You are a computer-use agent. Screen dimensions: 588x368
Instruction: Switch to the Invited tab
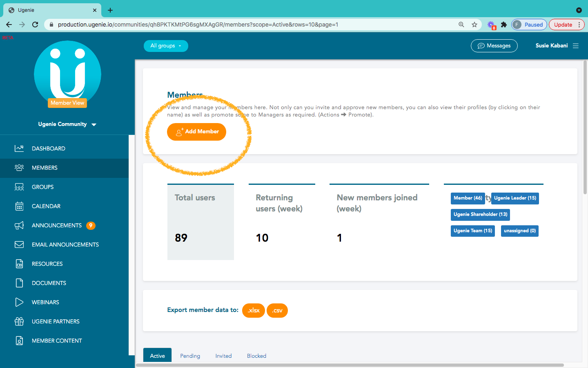click(x=223, y=356)
